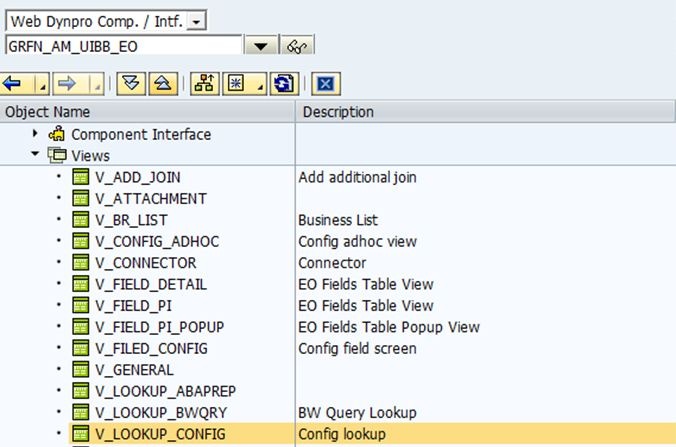Click the V_FIELD_PI view icon
Screen dimensions: 676x447
[81, 305]
